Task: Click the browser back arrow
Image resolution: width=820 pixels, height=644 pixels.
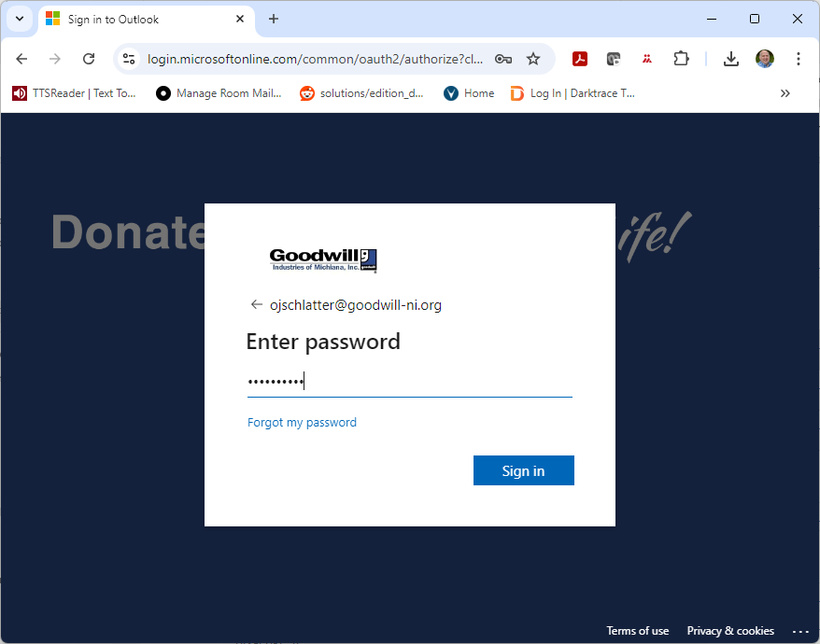Action: (21, 59)
